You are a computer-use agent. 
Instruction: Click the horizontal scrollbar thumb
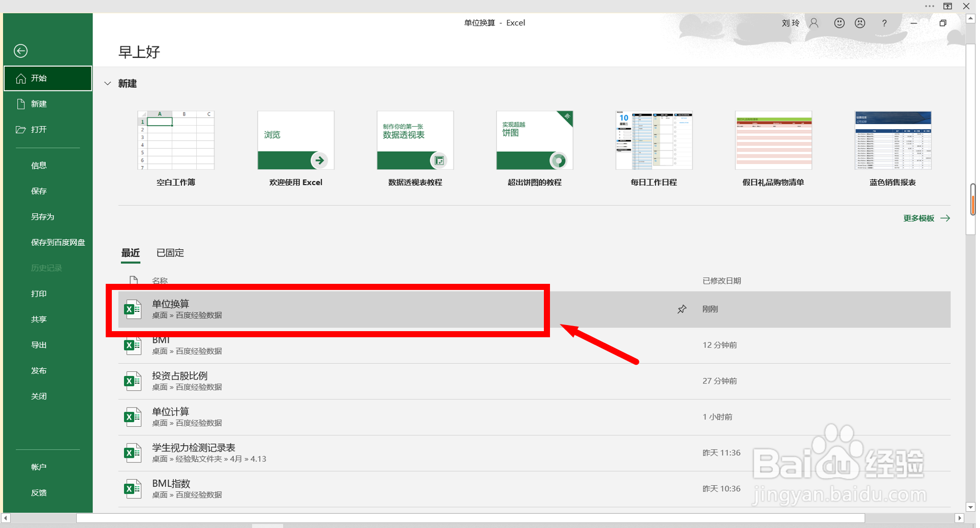471,518
